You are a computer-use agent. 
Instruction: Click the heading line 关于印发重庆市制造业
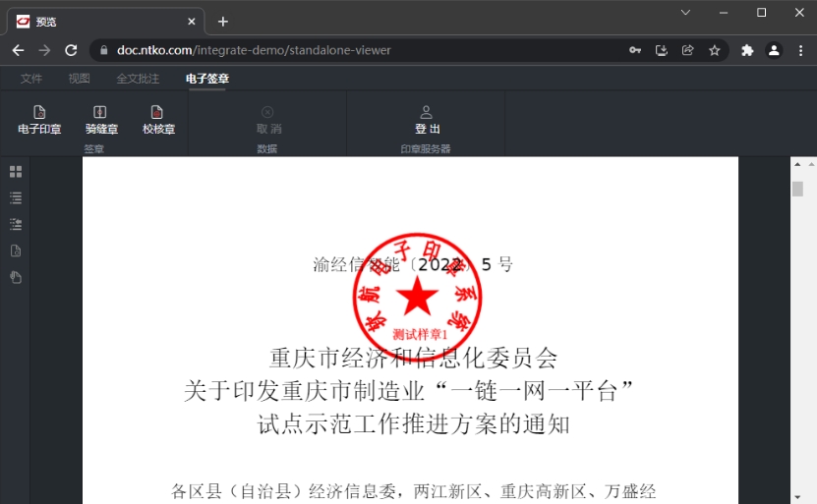[x=409, y=390]
